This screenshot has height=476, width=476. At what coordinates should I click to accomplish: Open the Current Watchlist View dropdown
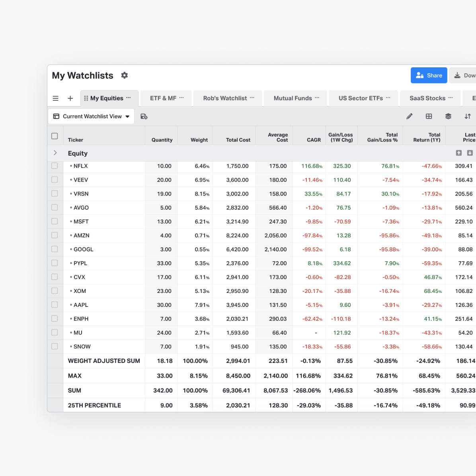(92, 116)
